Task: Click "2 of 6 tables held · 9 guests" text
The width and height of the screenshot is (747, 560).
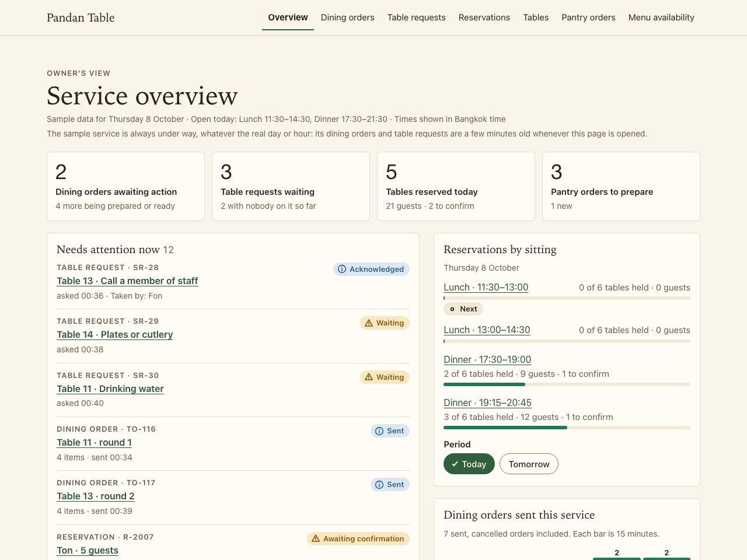Action: (x=500, y=374)
